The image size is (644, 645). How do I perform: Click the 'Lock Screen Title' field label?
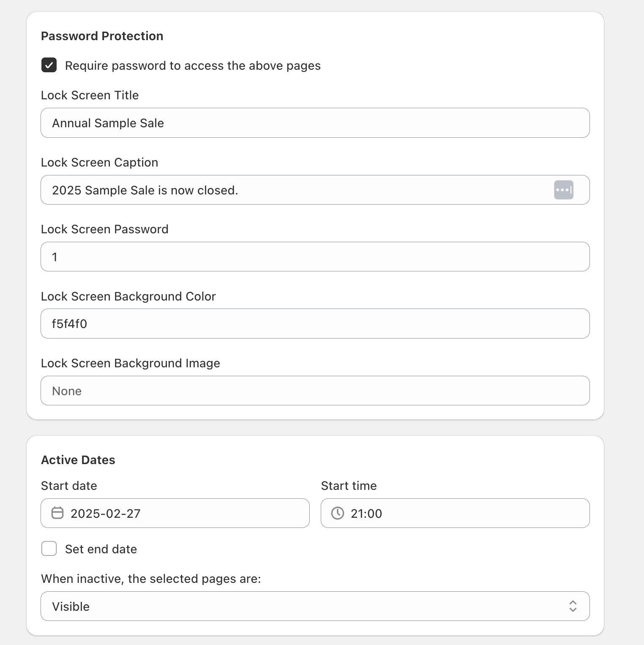[x=90, y=95]
